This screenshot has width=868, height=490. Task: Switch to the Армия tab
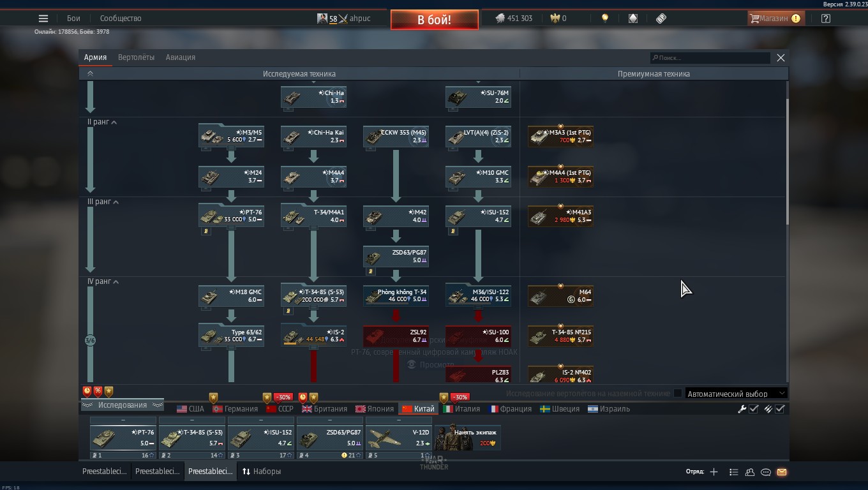click(95, 57)
